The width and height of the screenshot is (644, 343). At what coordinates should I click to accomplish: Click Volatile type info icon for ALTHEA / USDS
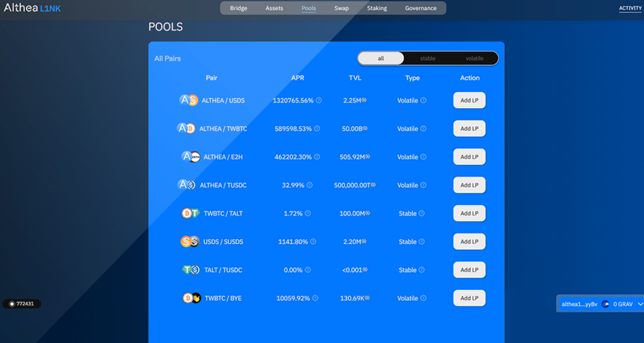[423, 100]
